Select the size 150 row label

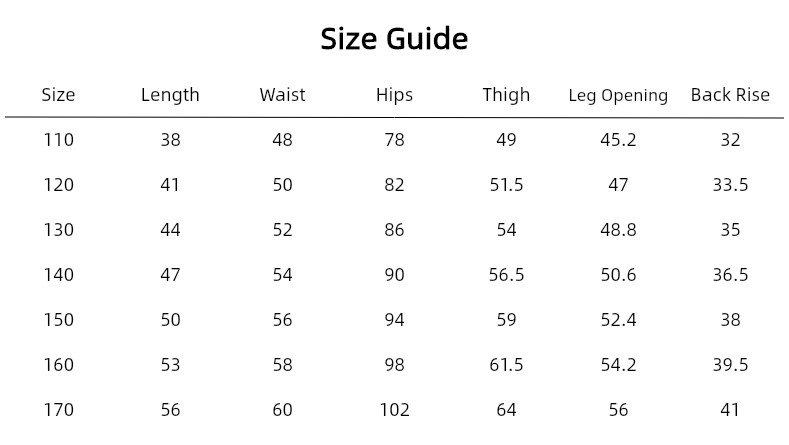point(59,320)
